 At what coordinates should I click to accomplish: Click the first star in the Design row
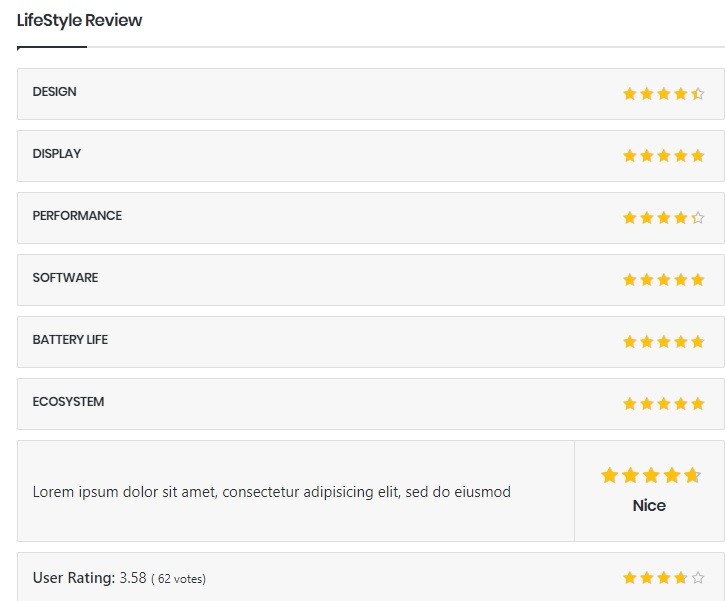pos(630,94)
